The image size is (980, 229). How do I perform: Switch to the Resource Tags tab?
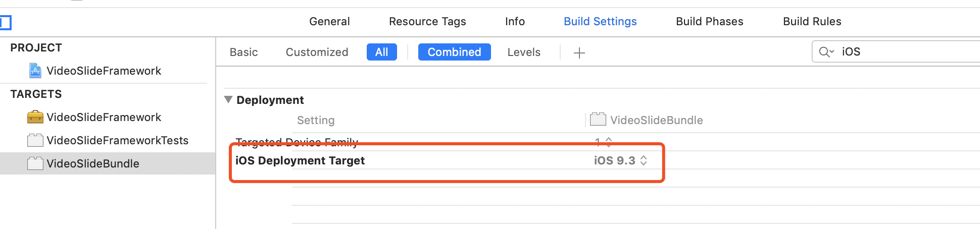[x=427, y=21]
